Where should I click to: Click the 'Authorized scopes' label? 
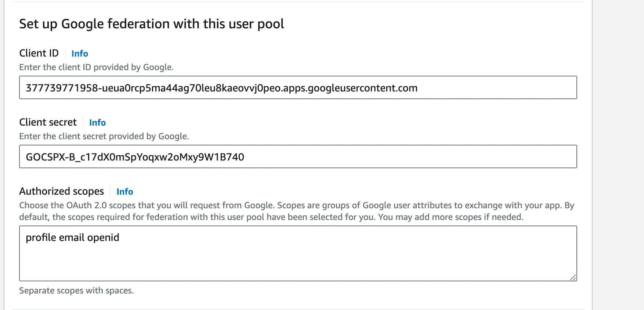click(x=62, y=191)
